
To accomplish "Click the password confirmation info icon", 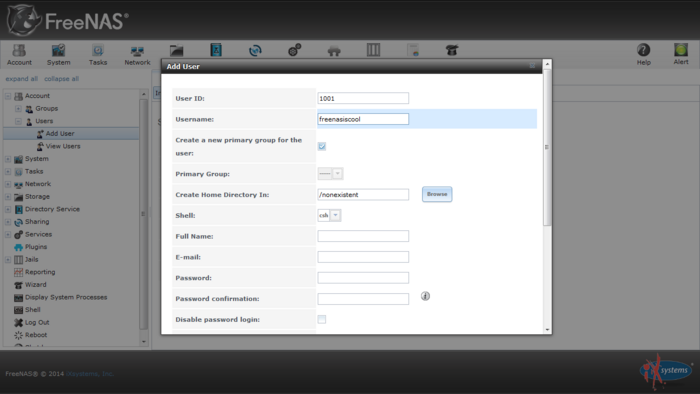I will point(425,296).
